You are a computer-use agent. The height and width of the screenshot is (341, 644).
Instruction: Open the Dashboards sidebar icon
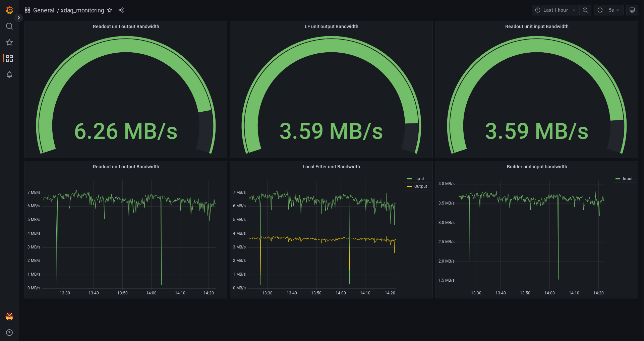[9, 58]
